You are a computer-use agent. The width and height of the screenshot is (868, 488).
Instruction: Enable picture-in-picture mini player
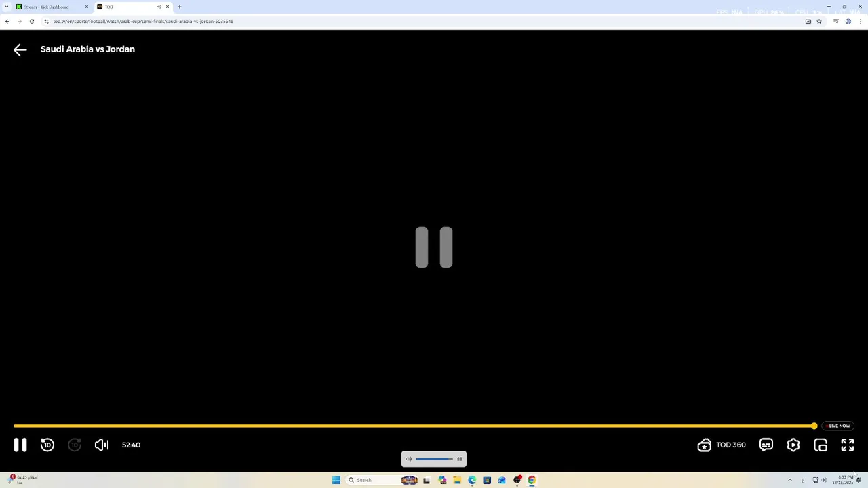coord(821,445)
